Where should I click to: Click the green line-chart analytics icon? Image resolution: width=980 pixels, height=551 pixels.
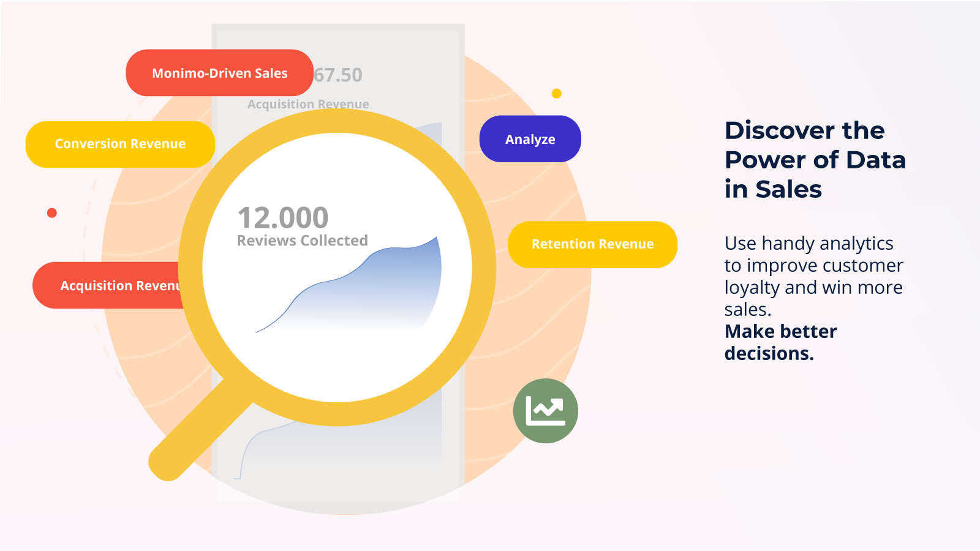(x=545, y=410)
